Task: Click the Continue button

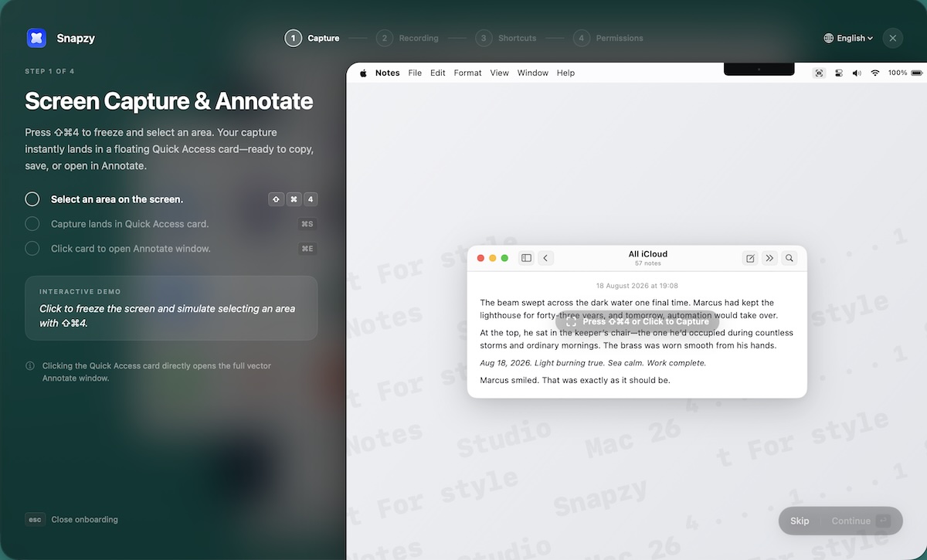Action: click(861, 521)
